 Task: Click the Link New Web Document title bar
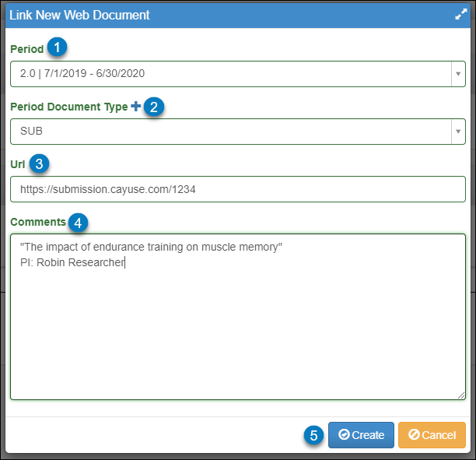coord(238,16)
